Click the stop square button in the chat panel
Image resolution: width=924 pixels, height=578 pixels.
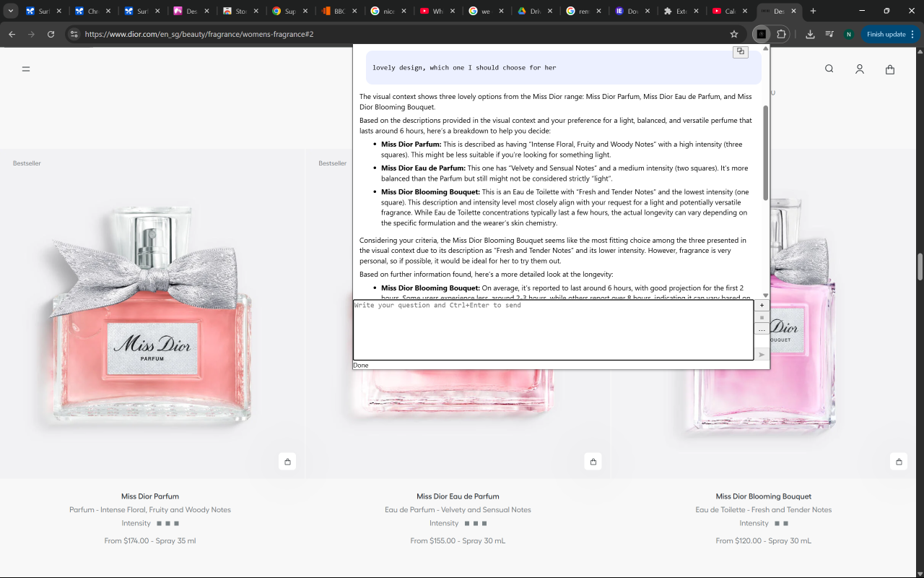pos(762,318)
